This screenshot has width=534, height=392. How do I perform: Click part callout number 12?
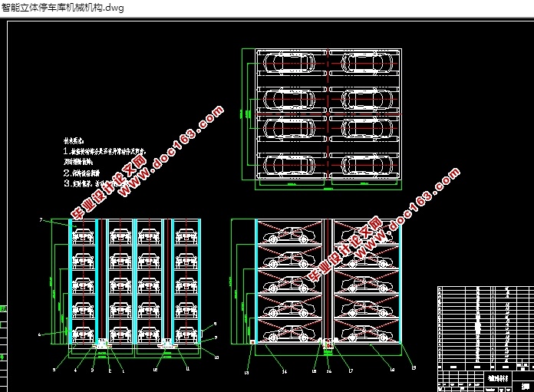(155, 370)
